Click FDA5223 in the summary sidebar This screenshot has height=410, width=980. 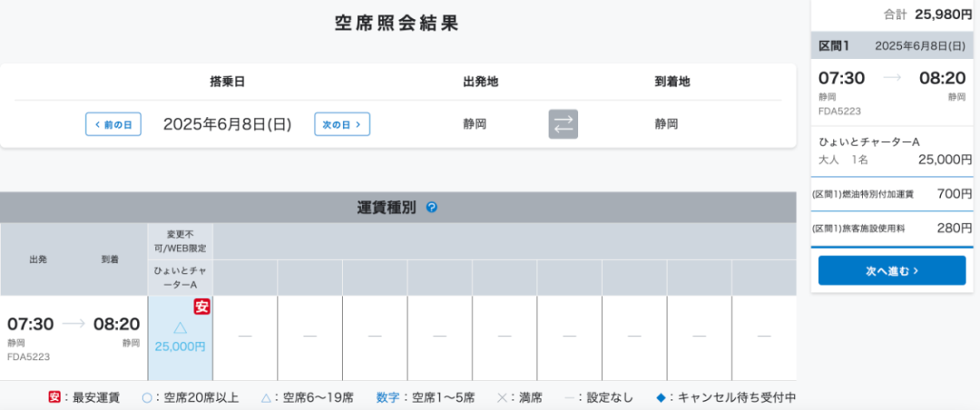click(840, 112)
